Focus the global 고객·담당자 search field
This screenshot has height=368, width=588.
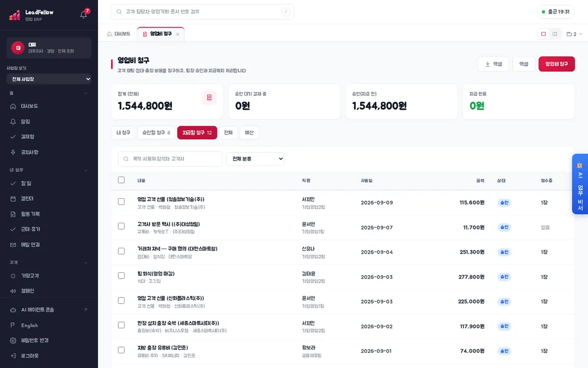[202, 12]
